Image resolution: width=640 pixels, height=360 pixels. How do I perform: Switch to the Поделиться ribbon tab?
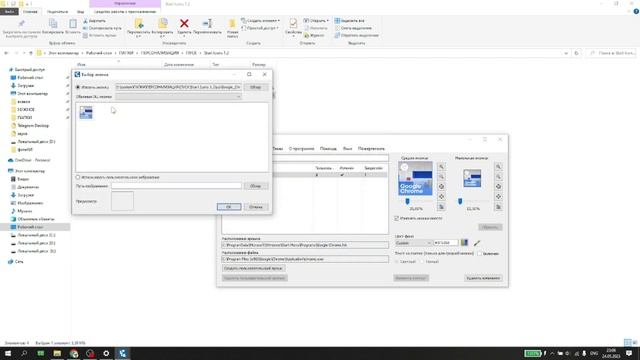[57, 12]
